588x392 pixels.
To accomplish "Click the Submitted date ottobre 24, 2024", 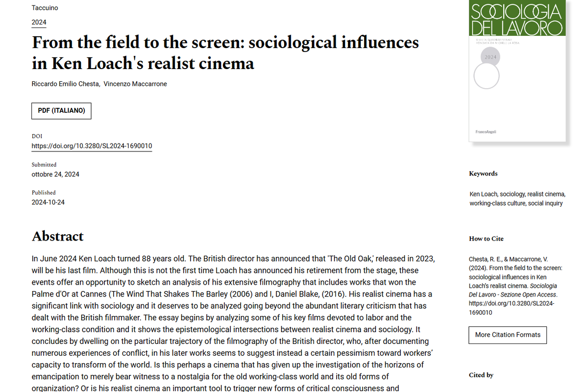I will tap(56, 174).
